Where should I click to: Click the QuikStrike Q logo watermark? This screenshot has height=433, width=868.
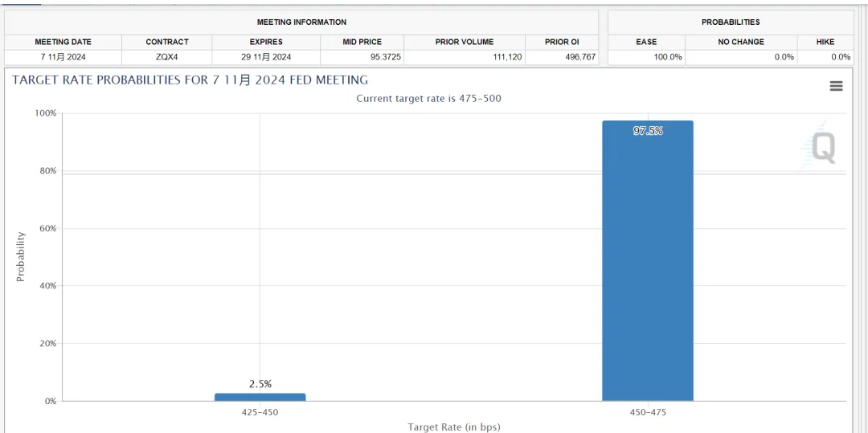(x=821, y=148)
